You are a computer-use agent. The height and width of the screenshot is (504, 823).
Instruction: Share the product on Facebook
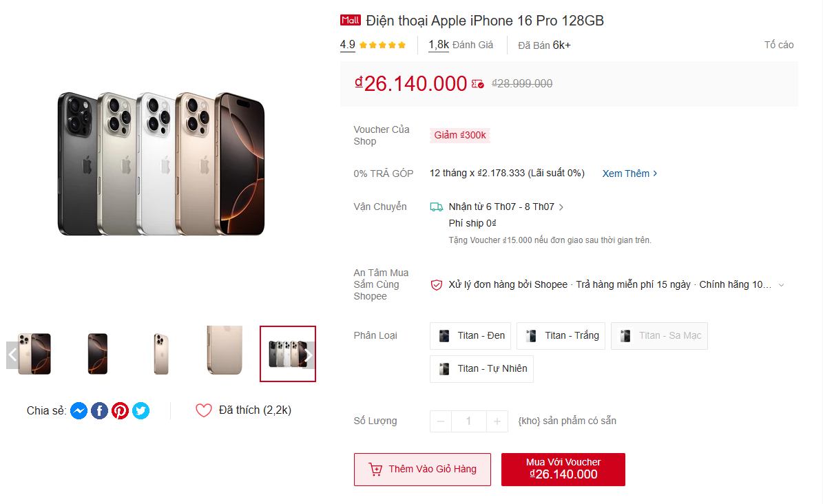coord(99,410)
